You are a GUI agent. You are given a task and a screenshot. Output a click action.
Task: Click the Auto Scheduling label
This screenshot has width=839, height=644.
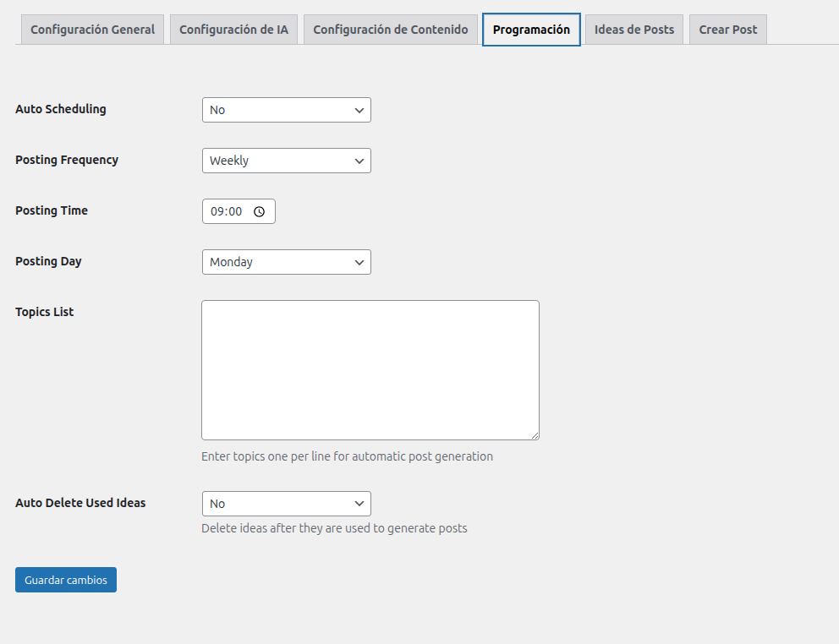point(61,109)
